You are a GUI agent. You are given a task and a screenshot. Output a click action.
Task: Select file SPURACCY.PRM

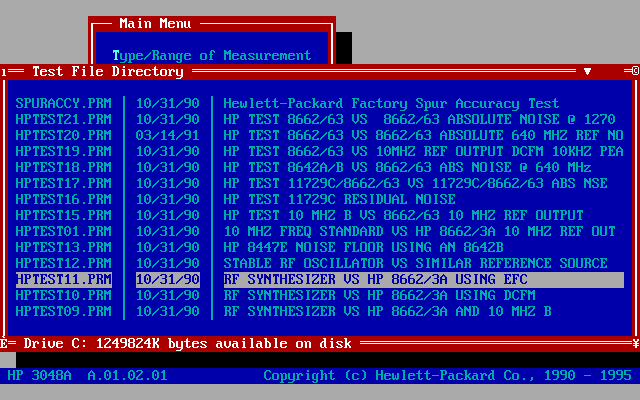[64, 103]
